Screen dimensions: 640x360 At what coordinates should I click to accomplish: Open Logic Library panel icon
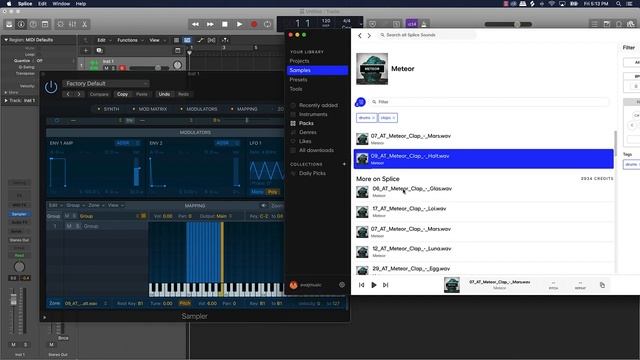[9, 24]
